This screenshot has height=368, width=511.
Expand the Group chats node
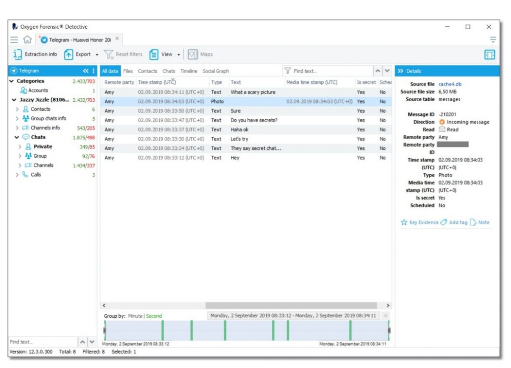[x=20, y=156]
